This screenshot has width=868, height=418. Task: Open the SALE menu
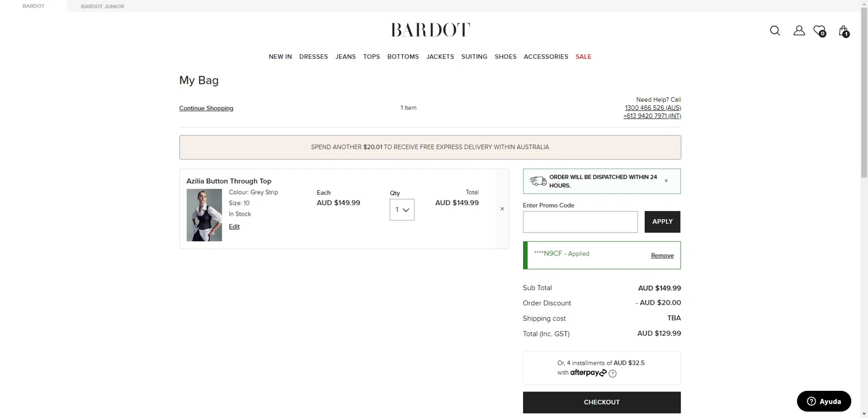pyautogui.click(x=583, y=57)
